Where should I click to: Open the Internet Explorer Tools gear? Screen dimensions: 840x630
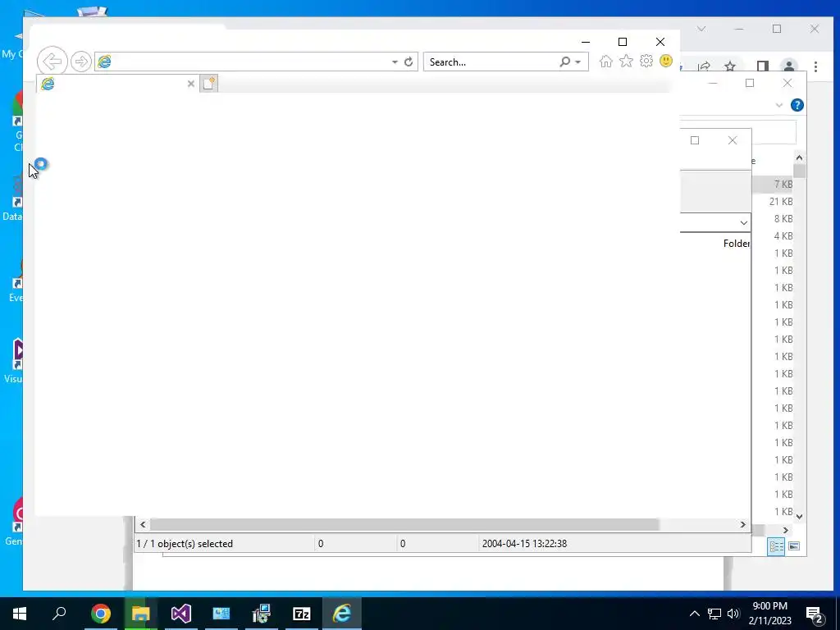(x=646, y=61)
